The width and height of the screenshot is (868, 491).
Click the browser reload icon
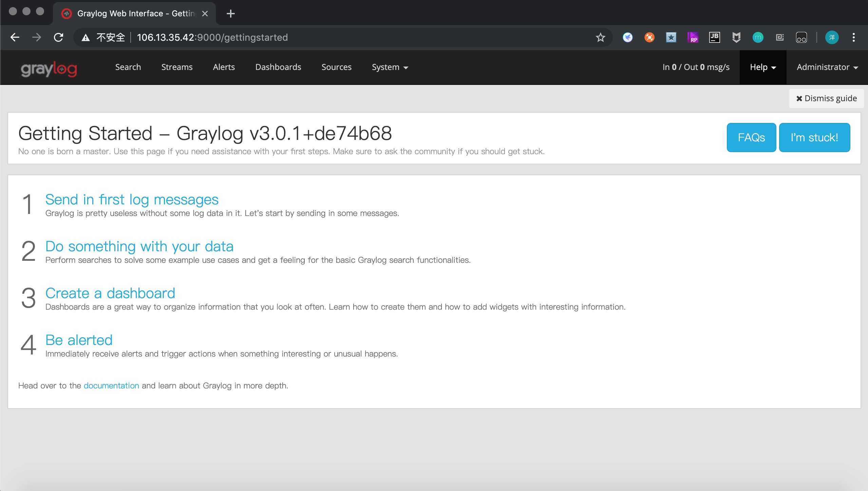(58, 37)
